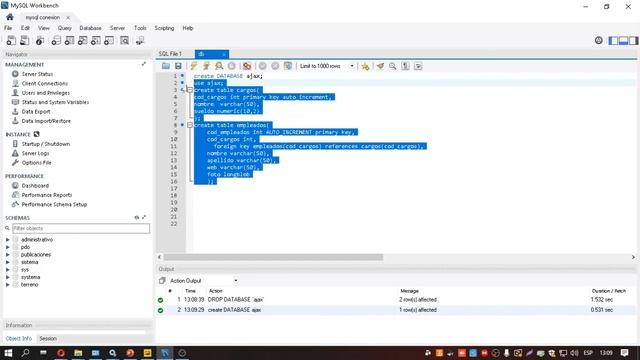Open Data Export
Viewport: 640px width, 360px height.
coord(36,111)
